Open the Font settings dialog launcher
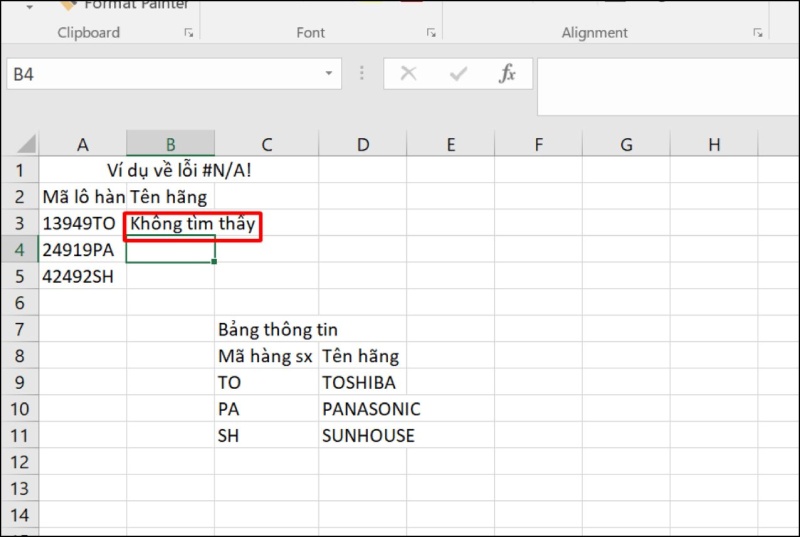Viewport: 800px width, 537px height. click(431, 33)
